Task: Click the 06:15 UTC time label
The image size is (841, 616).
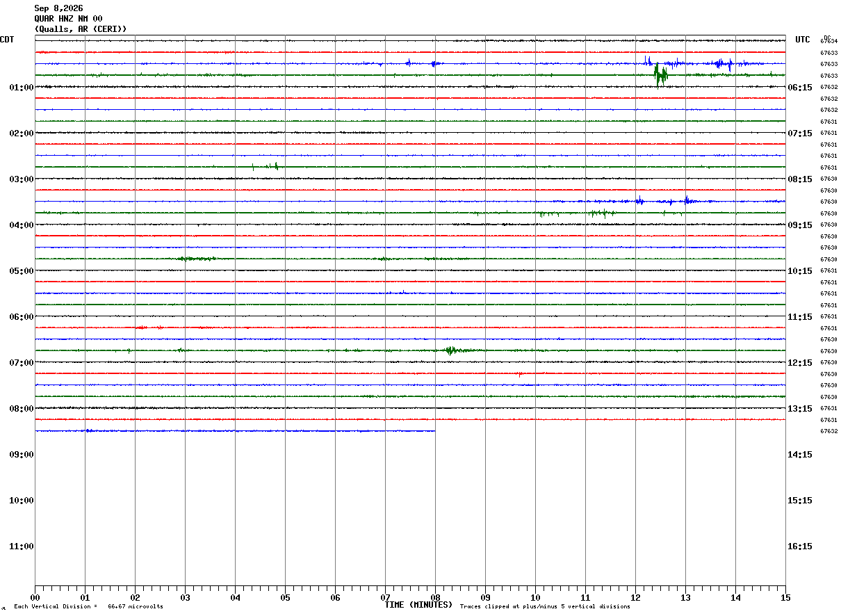Action: pyautogui.click(x=800, y=88)
